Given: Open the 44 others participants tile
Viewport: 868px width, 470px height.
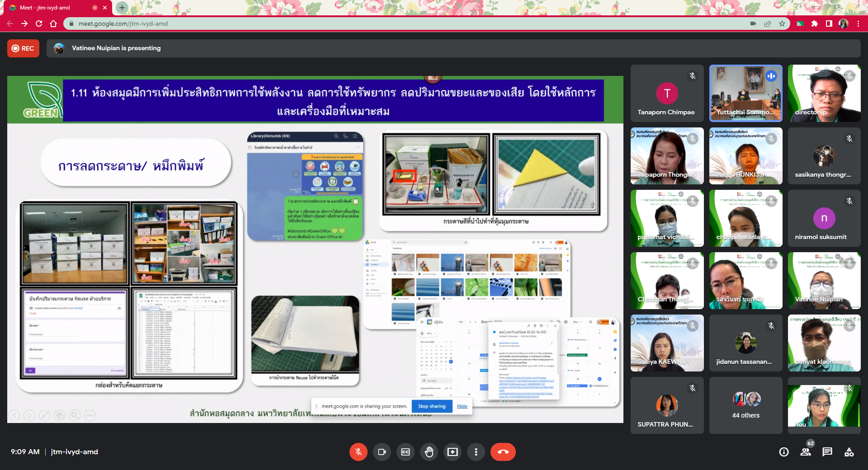Looking at the screenshot, I should (745, 405).
